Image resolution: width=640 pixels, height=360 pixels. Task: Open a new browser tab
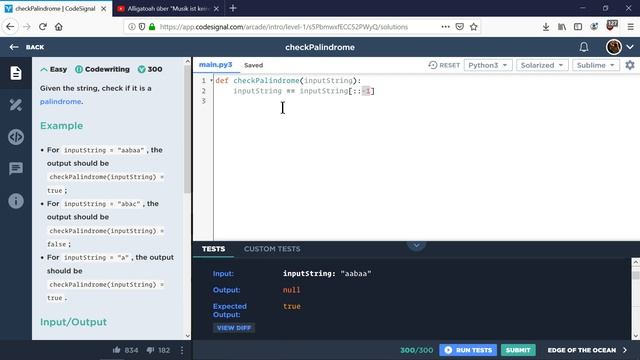click(x=233, y=8)
